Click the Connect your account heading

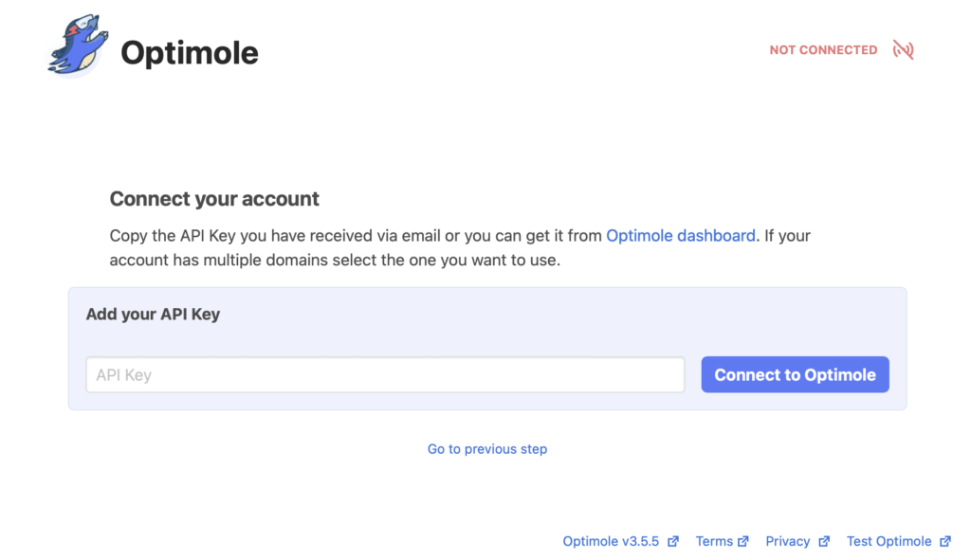(x=213, y=199)
